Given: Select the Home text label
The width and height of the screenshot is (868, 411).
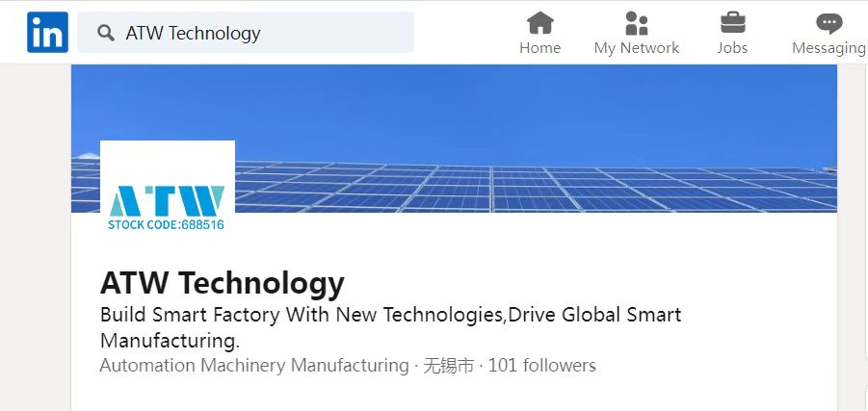Looking at the screenshot, I should click(x=539, y=48).
